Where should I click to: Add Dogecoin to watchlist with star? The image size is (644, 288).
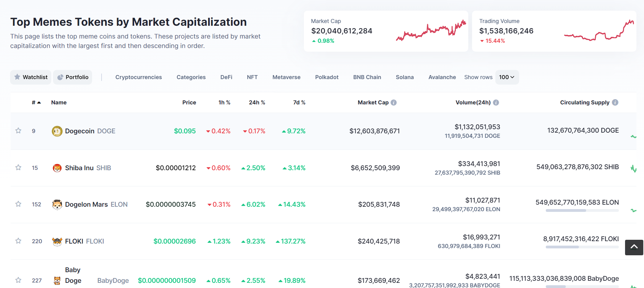[18, 131]
